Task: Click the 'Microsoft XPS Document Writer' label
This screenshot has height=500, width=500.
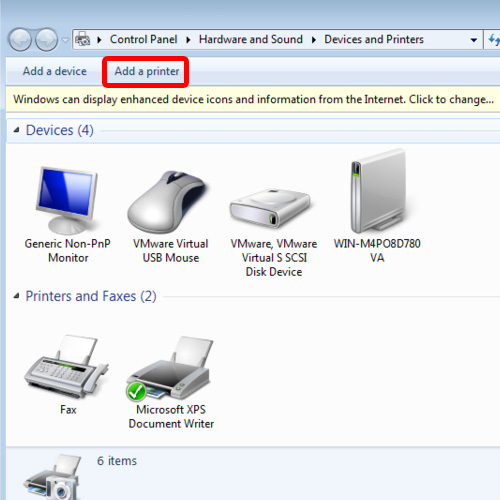Action: (x=171, y=417)
